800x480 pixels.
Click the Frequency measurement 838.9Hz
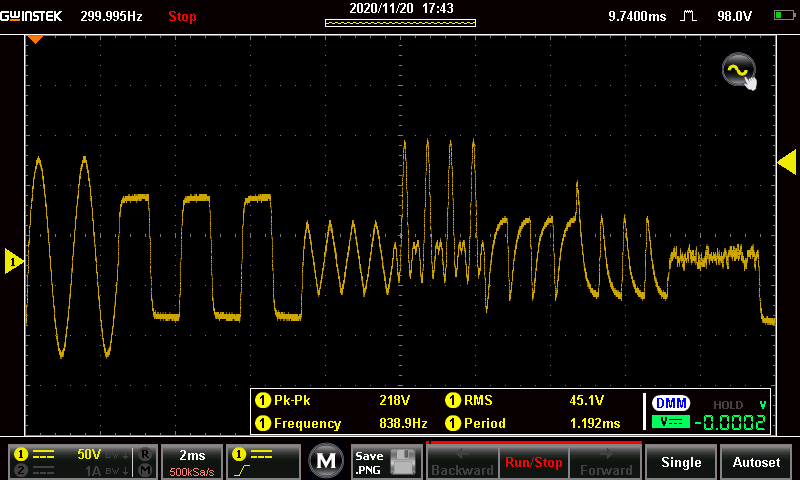tap(341, 423)
